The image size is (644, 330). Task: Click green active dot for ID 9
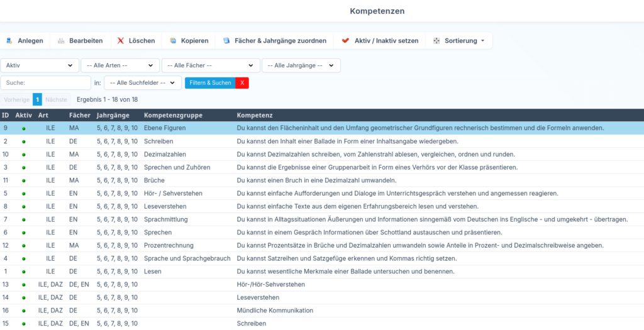(24, 128)
